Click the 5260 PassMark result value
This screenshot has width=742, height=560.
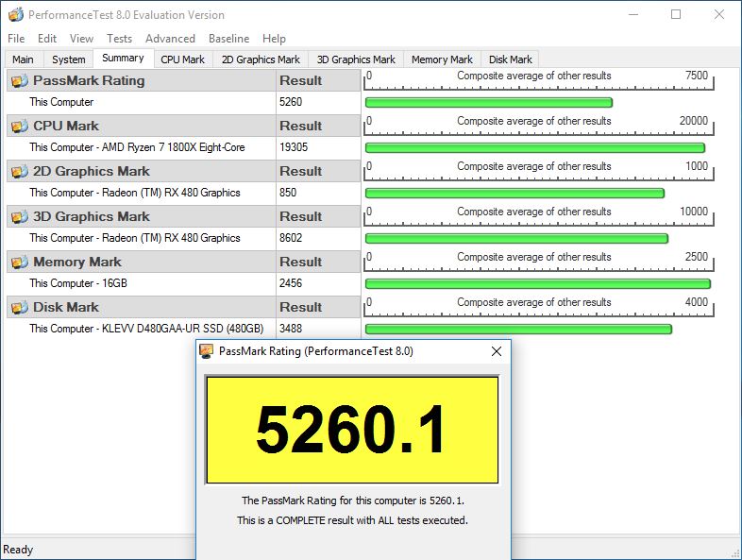pyautogui.click(x=291, y=102)
